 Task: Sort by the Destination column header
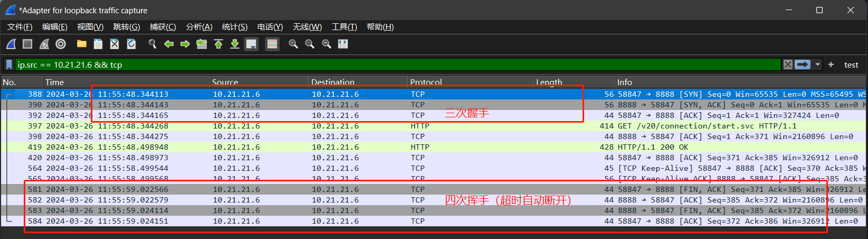pyautogui.click(x=358, y=82)
